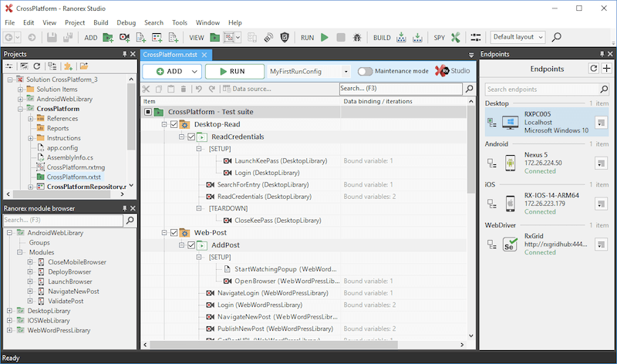
Task: Click the view test suite icon
Action: click(x=214, y=37)
